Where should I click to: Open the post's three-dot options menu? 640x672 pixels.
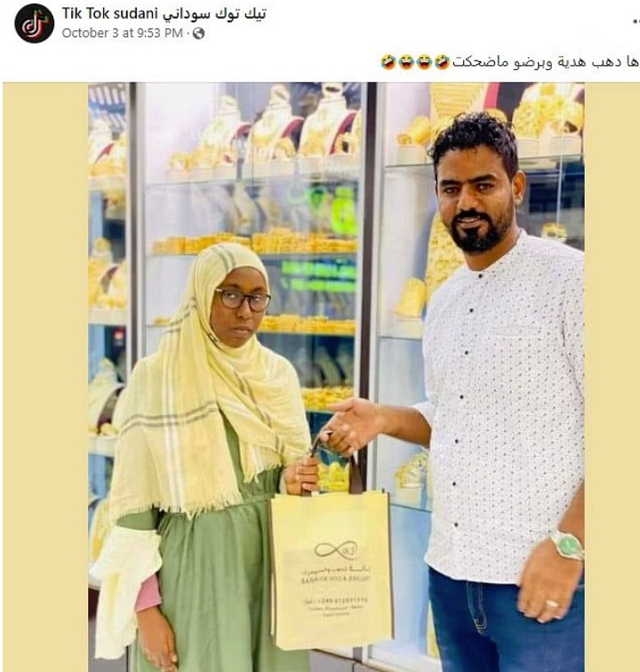tap(636, 20)
